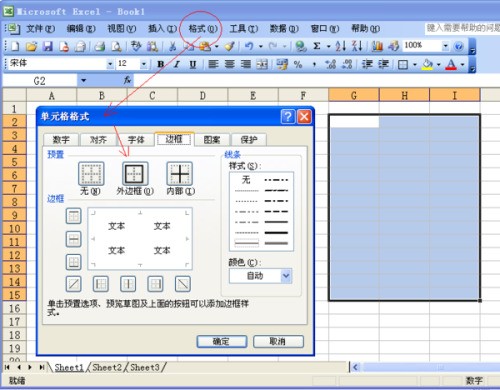Click the Cut scissors icon
This screenshot has width=500, height=390.
click(x=172, y=46)
